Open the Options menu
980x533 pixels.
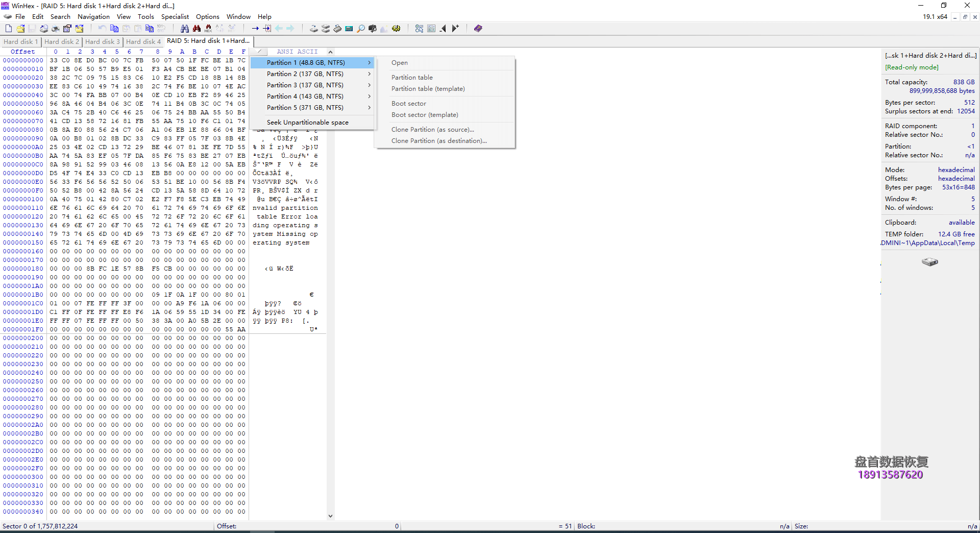click(x=208, y=17)
